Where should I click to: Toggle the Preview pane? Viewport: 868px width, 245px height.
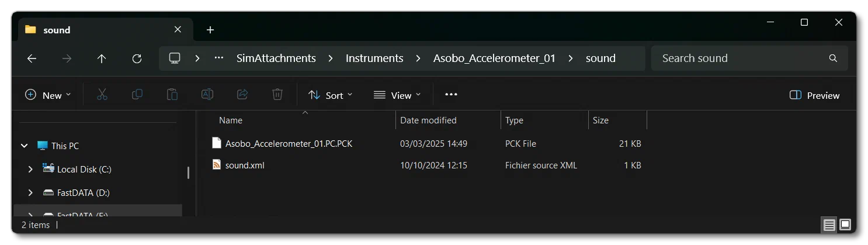click(814, 95)
